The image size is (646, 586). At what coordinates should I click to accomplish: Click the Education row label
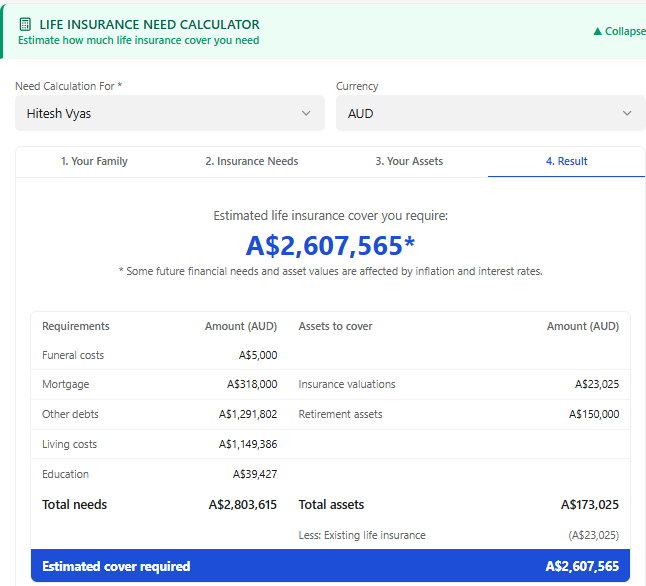coord(66,474)
